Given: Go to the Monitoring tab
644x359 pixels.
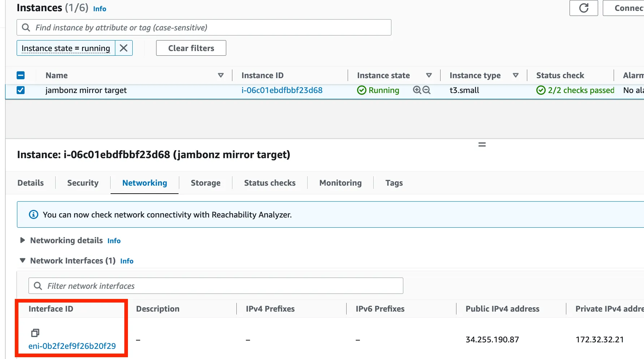Looking at the screenshot, I should click(x=340, y=183).
